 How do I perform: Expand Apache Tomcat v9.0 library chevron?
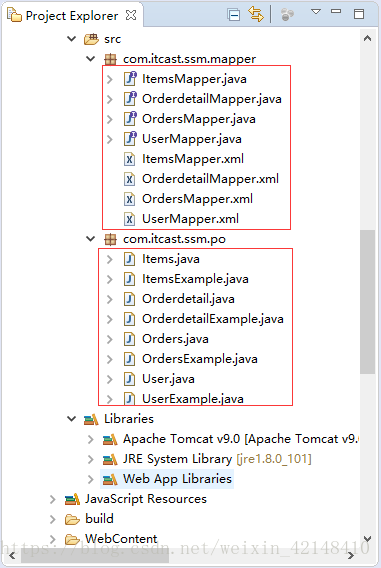coord(91,439)
